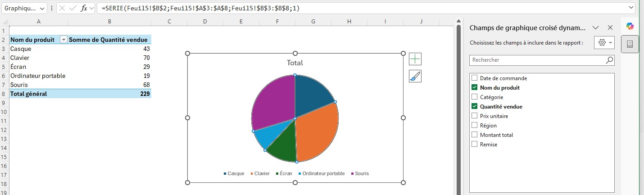Viewport: 644px width, 195px height.
Task: Check the Région field checkbox
Action: point(474,125)
